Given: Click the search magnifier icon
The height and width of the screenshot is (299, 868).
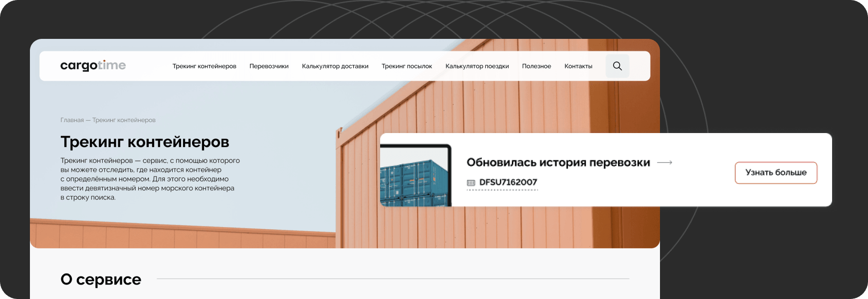Looking at the screenshot, I should point(617,66).
